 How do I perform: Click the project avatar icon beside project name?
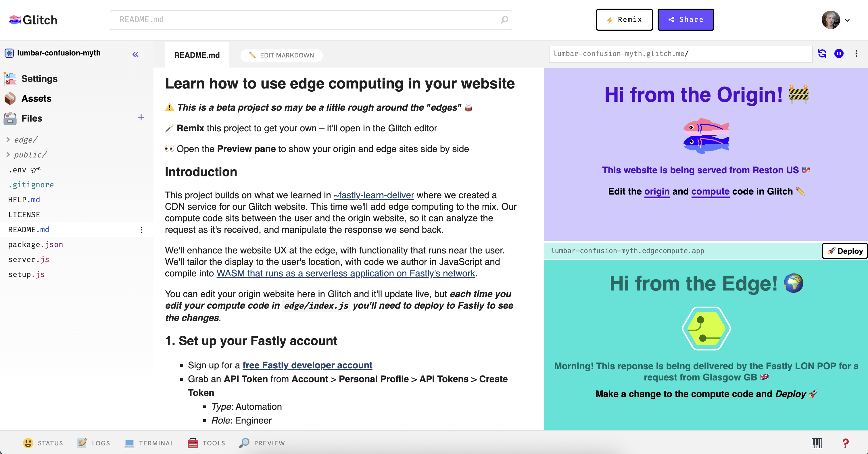click(x=9, y=53)
